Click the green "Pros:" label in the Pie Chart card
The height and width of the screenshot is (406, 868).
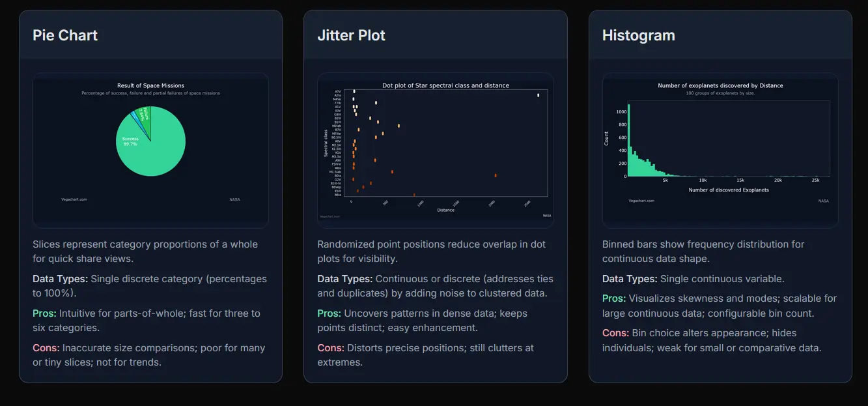pyautogui.click(x=46, y=313)
